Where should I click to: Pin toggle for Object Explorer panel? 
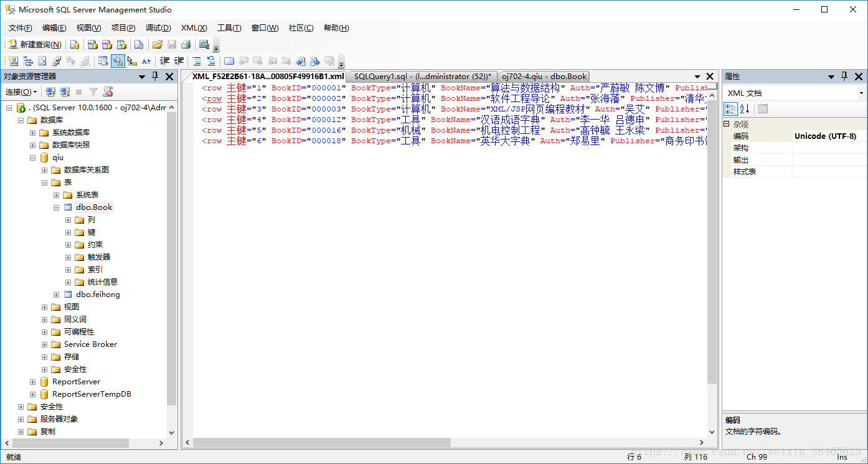[x=156, y=76]
